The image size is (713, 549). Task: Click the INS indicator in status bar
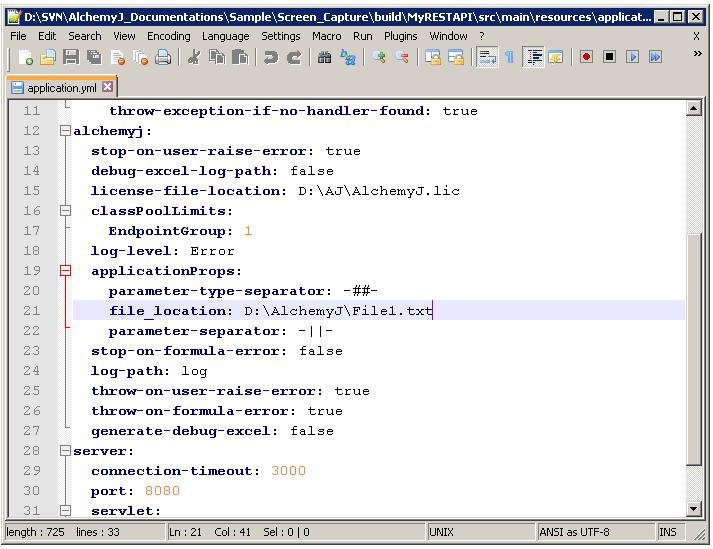(x=667, y=532)
